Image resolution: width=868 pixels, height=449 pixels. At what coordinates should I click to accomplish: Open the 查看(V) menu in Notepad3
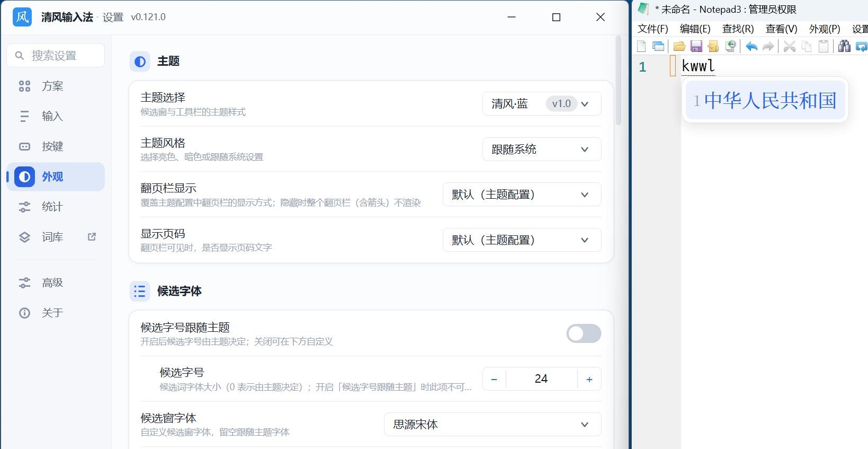pos(781,29)
